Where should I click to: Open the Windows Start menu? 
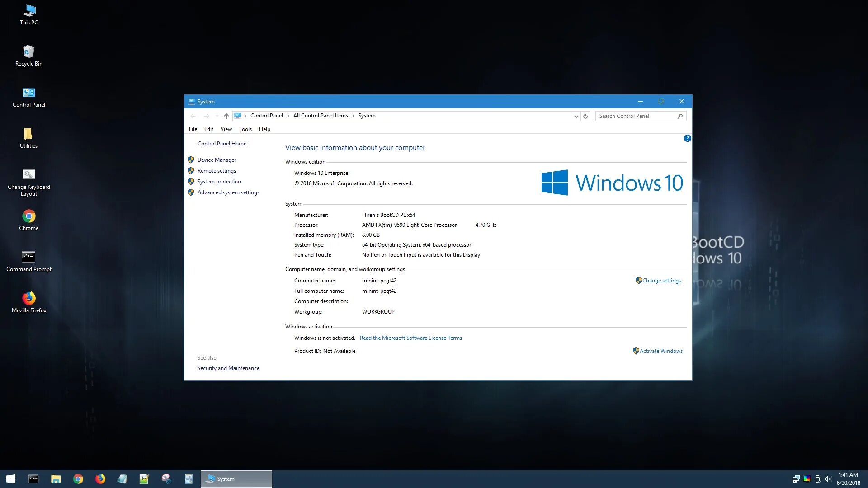point(11,479)
